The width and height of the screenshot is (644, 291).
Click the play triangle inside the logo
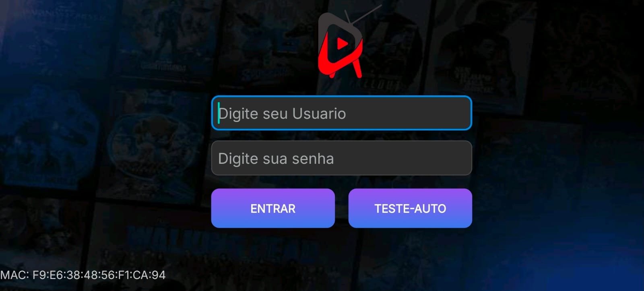(x=343, y=43)
